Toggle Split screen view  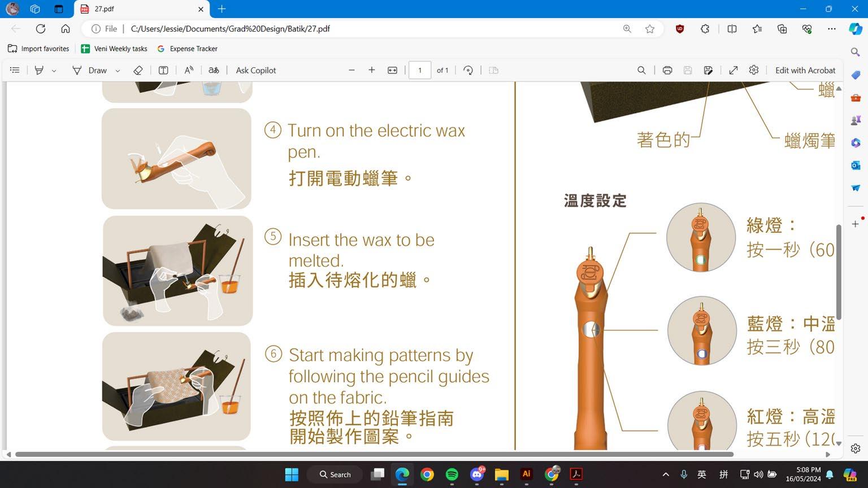(x=732, y=29)
